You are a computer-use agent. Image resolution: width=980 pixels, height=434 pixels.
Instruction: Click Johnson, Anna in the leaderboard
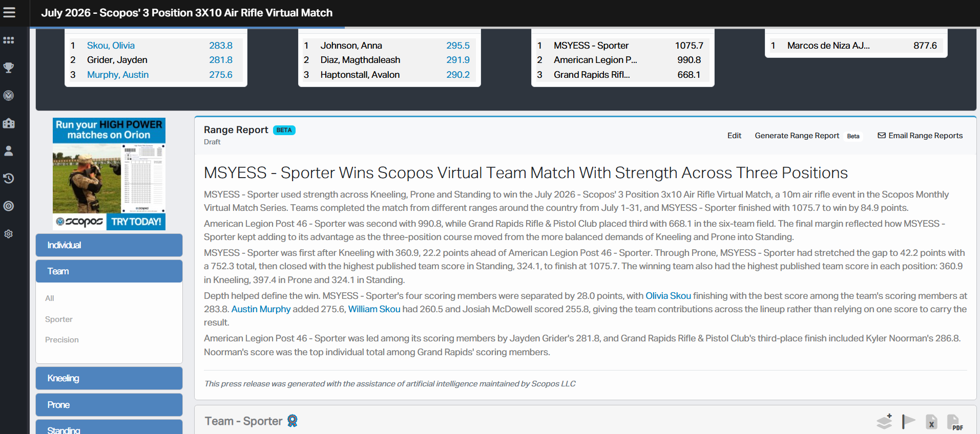tap(351, 46)
